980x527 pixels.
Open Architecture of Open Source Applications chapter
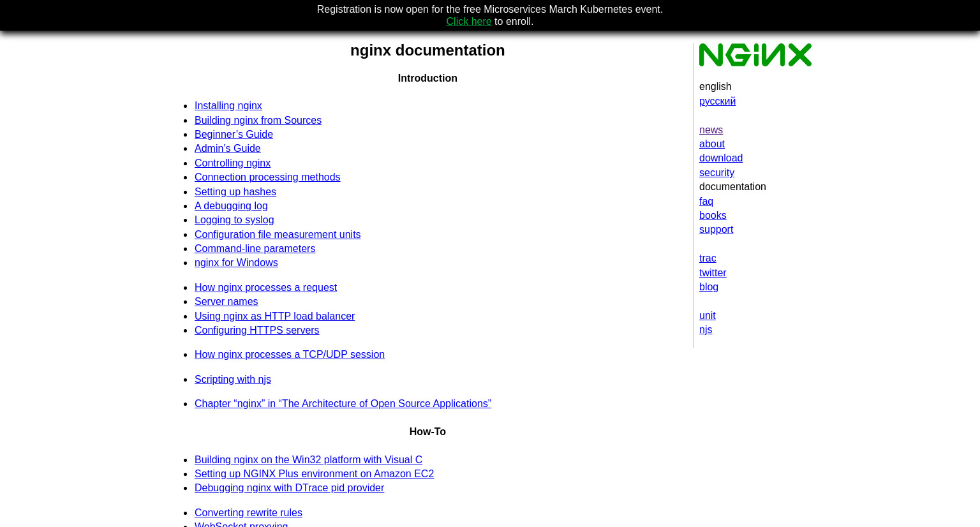coord(343,404)
